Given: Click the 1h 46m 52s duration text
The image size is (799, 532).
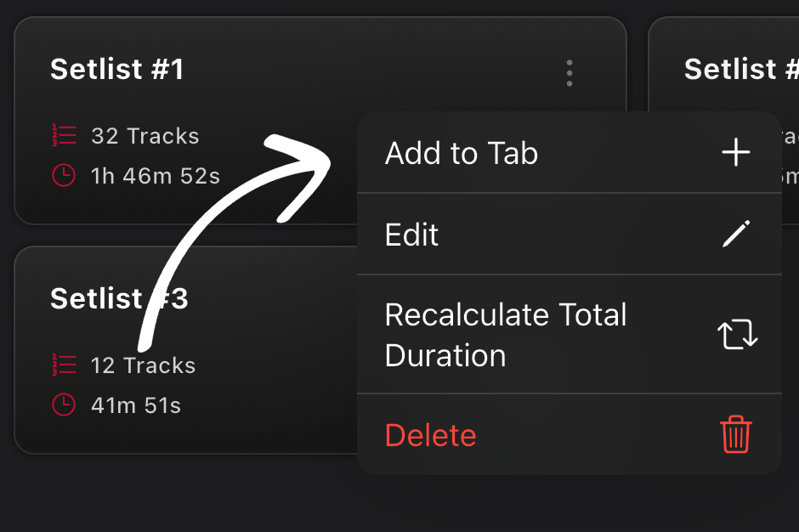Looking at the screenshot, I should (156, 176).
